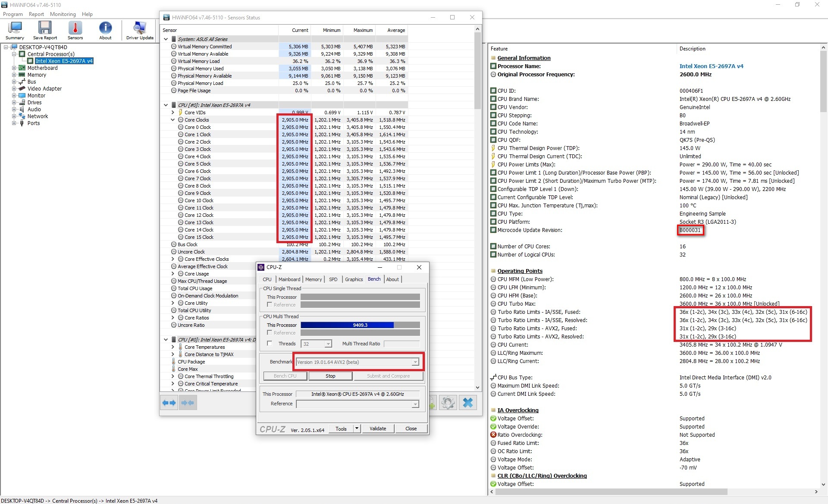
Task: Enable Reference checkbox under CPU Single Thread
Action: (270, 305)
